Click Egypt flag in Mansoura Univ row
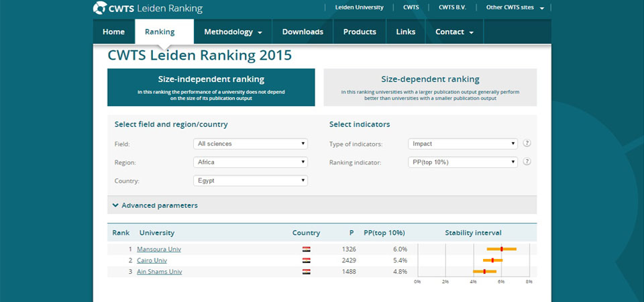This screenshot has height=302, width=644. [307, 249]
